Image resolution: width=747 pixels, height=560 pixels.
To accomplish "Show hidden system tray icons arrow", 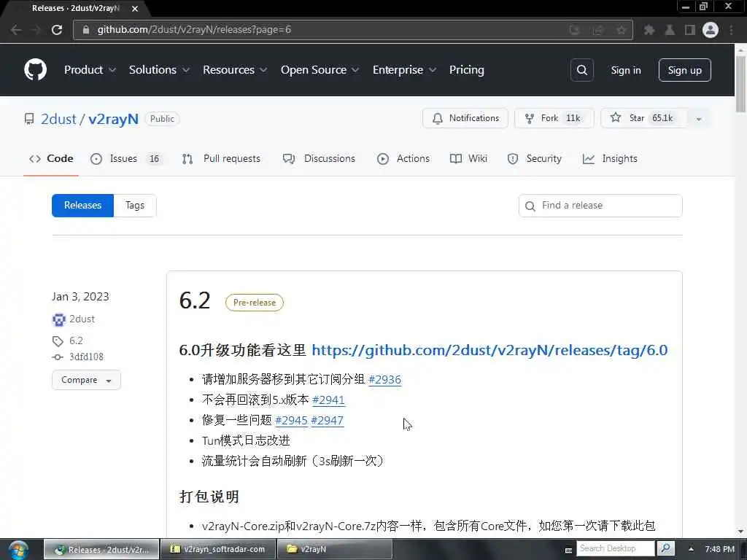I will (x=691, y=549).
